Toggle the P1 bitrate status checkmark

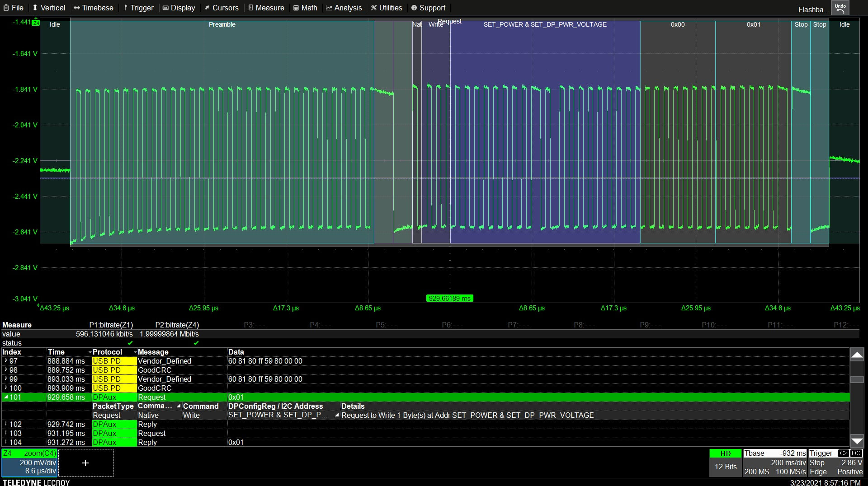pyautogui.click(x=130, y=343)
